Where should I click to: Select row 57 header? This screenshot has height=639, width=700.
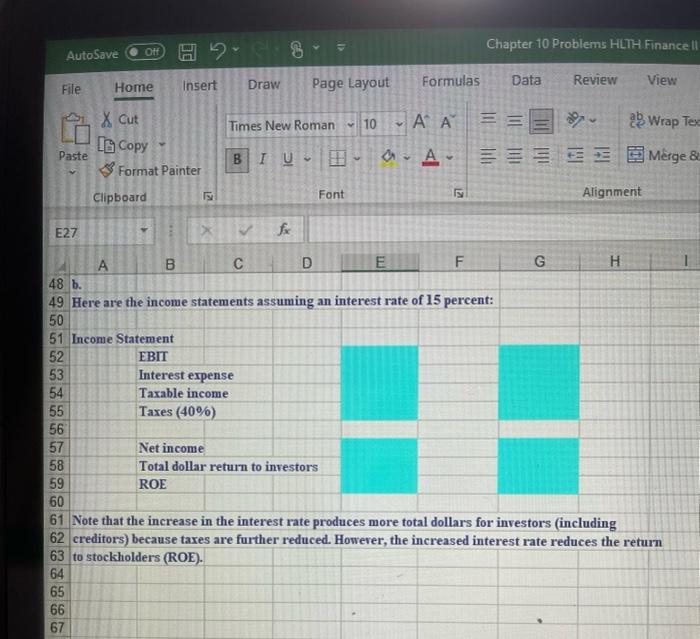[x=57, y=447]
